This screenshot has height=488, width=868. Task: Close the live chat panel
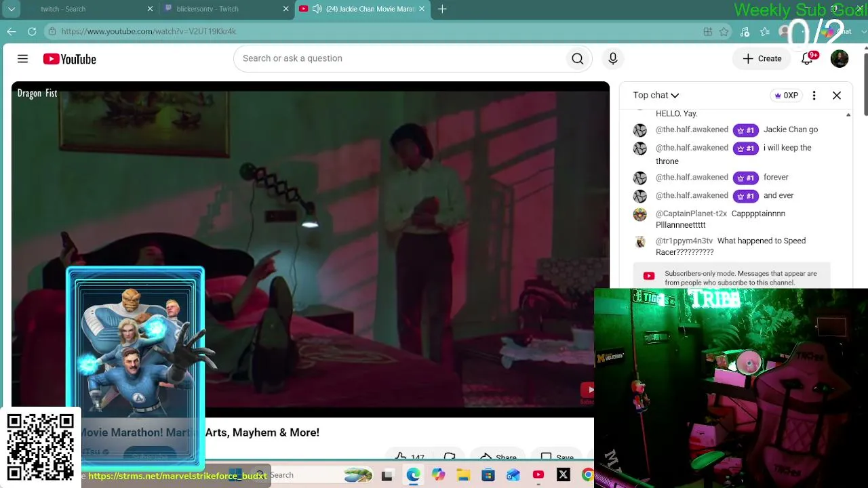pos(837,96)
